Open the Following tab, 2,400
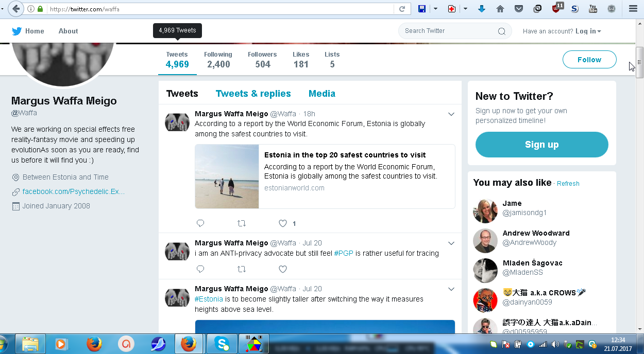Viewport: 644px width, 354px height. [218, 60]
